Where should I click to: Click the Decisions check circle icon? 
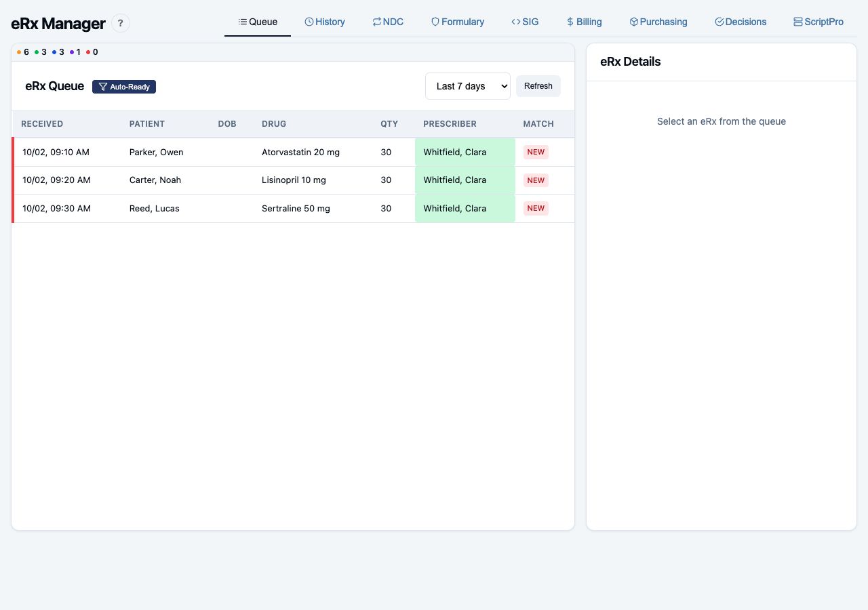point(719,22)
